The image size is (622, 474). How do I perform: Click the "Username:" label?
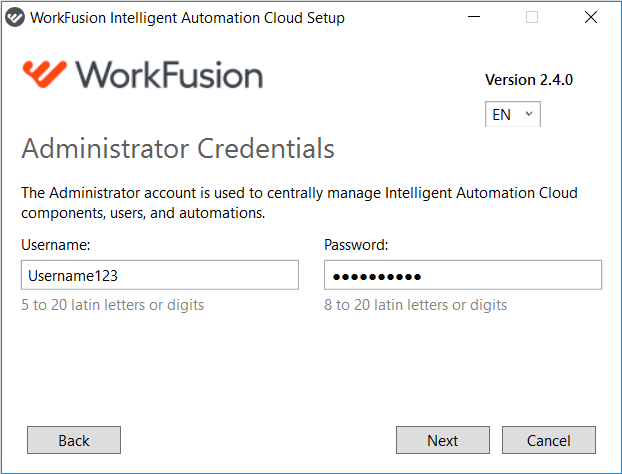[56, 245]
